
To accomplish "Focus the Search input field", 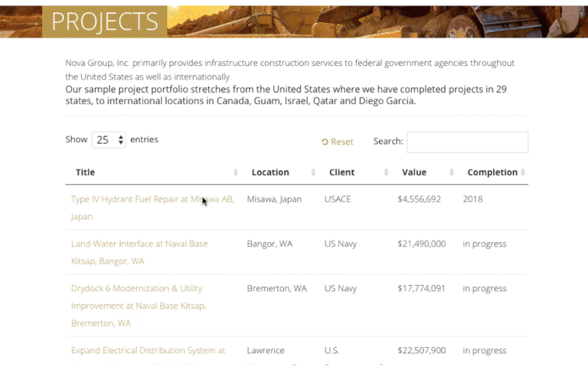I will 467,142.
